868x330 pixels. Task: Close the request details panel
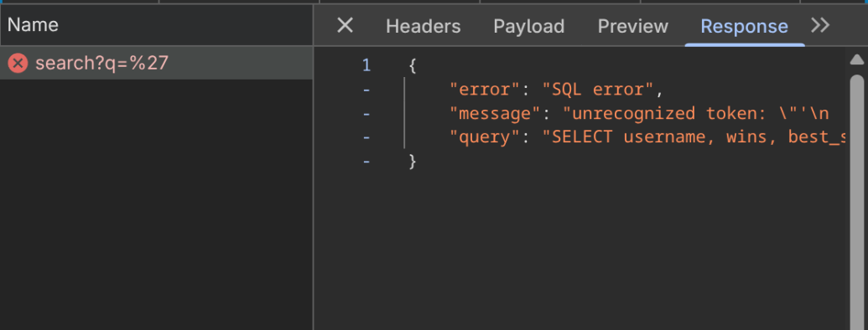pos(345,25)
